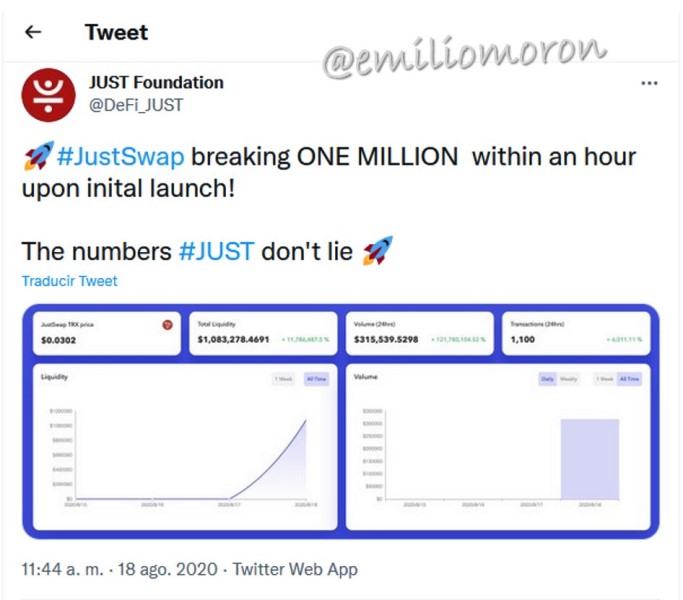The width and height of the screenshot is (683, 600).
Task: Click Traducir Tweet to translate
Action: (70, 281)
